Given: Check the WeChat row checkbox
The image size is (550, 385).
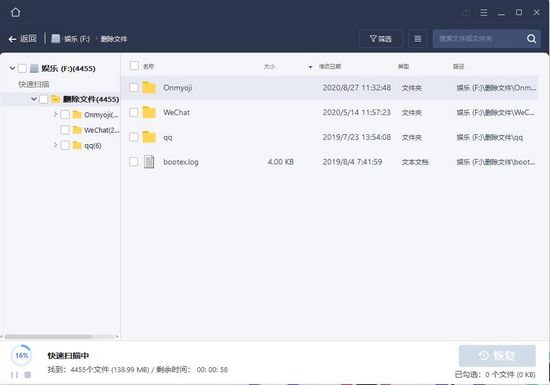Looking at the screenshot, I should [134, 112].
